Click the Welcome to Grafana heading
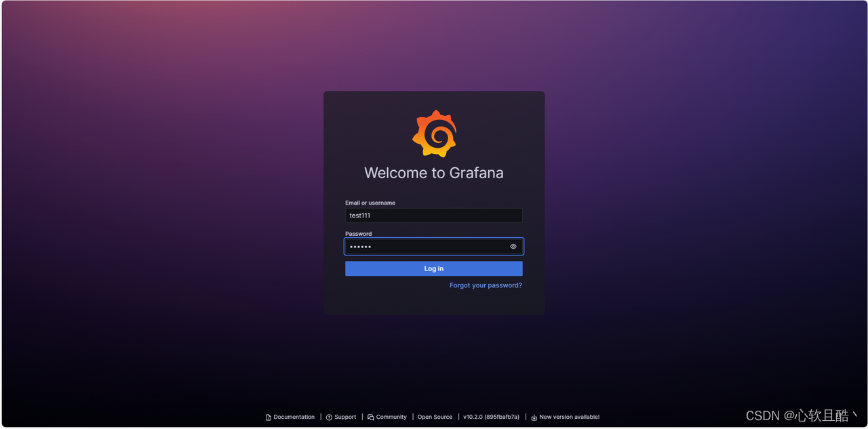This screenshot has height=429, width=868. coord(434,173)
